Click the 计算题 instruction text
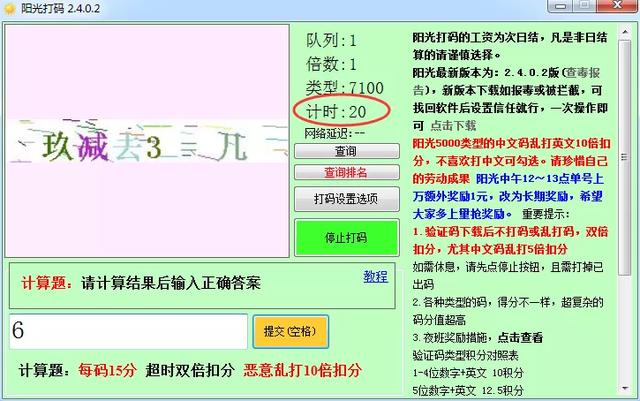Image resolution: width=640 pixels, height=401 pixels. [140, 283]
